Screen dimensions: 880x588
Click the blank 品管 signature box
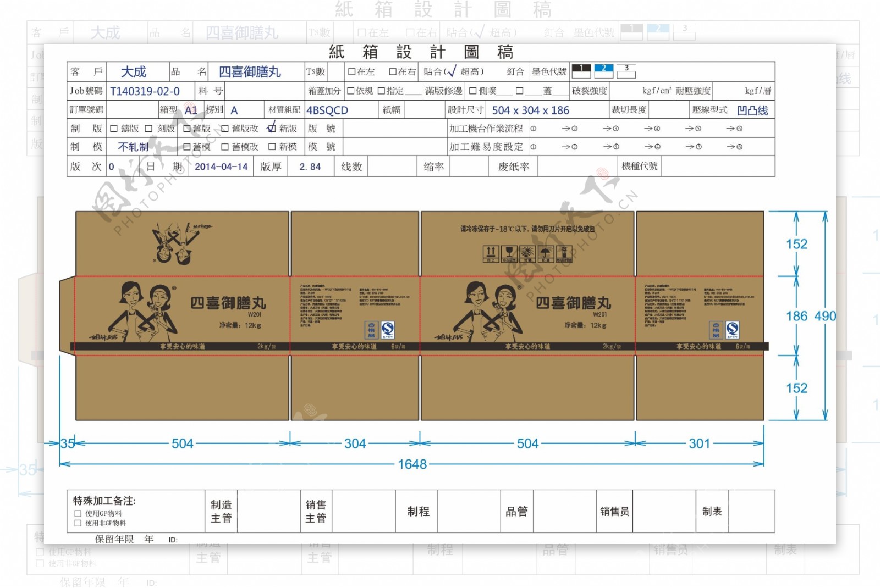click(x=564, y=512)
